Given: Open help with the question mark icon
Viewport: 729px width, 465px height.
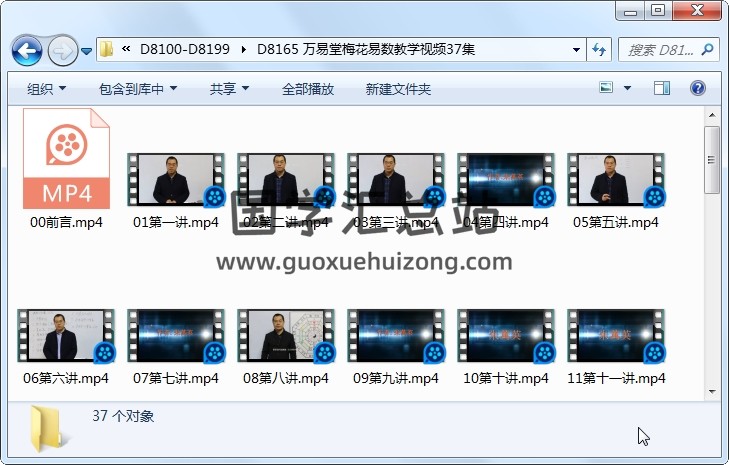Looking at the screenshot, I should pyautogui.click(x=697, y=89).
